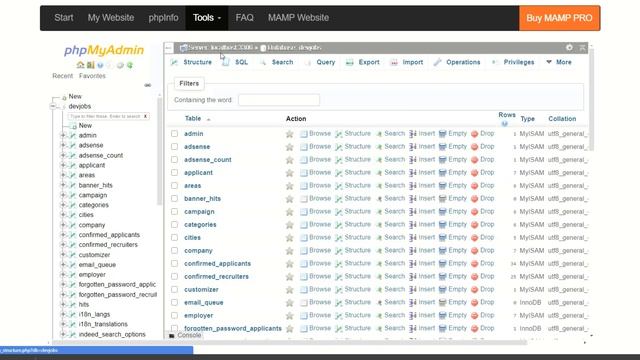Screen dimensions: 640x360
Task: Go to the Operations tab
Action: click(457, 62)
